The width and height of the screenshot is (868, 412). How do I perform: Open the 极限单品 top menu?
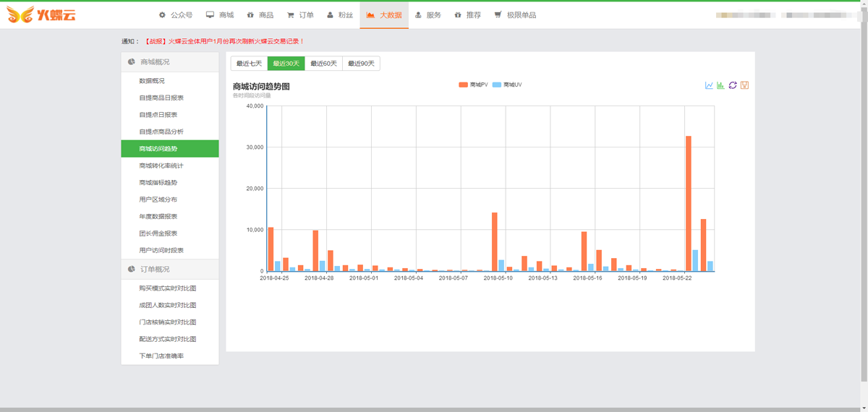[515, 14]
